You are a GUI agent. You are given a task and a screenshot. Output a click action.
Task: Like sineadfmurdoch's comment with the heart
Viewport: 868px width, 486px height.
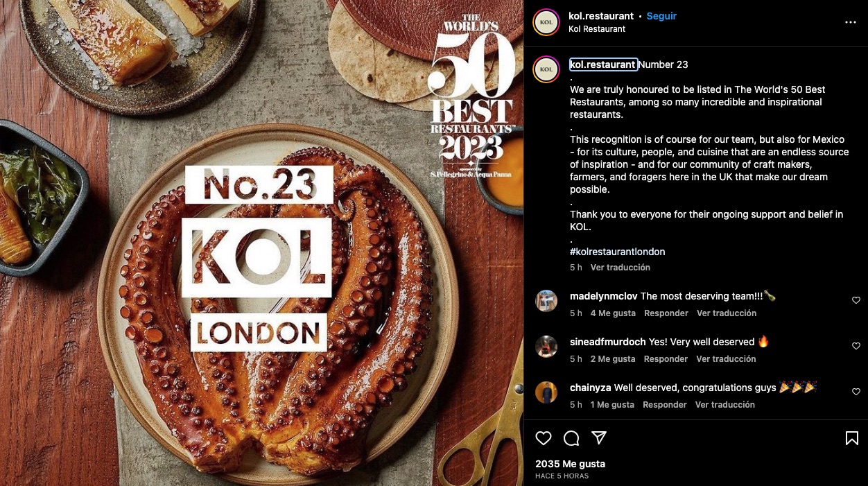(x=856, y=346)
